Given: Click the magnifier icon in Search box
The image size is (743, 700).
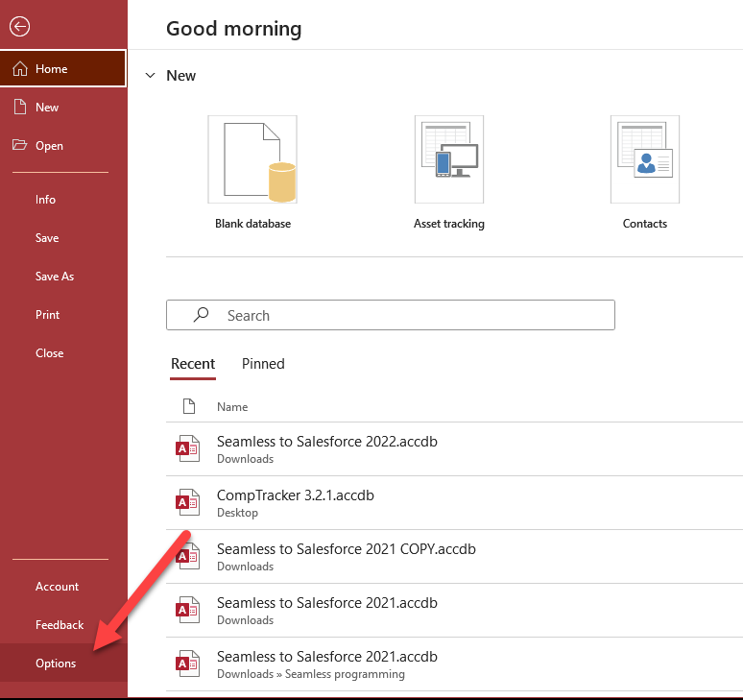Looking at the screenshot, I should coord(201,315).
